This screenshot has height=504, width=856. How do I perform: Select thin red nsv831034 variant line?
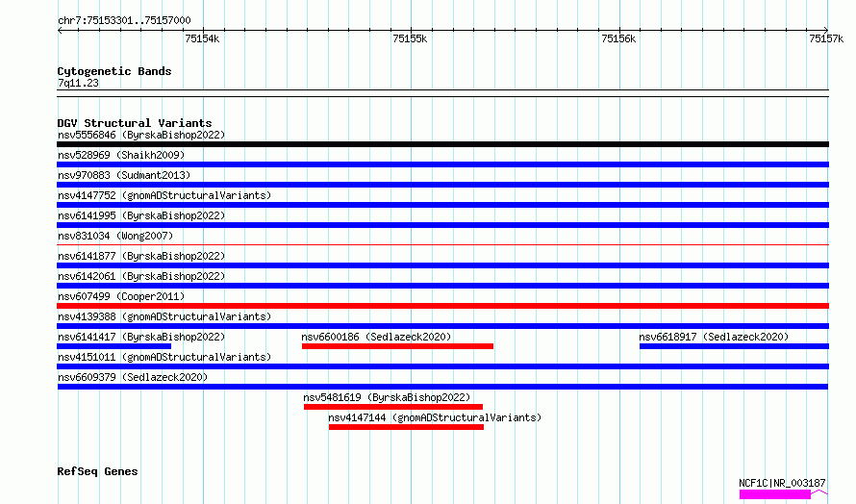click(442, 244)
